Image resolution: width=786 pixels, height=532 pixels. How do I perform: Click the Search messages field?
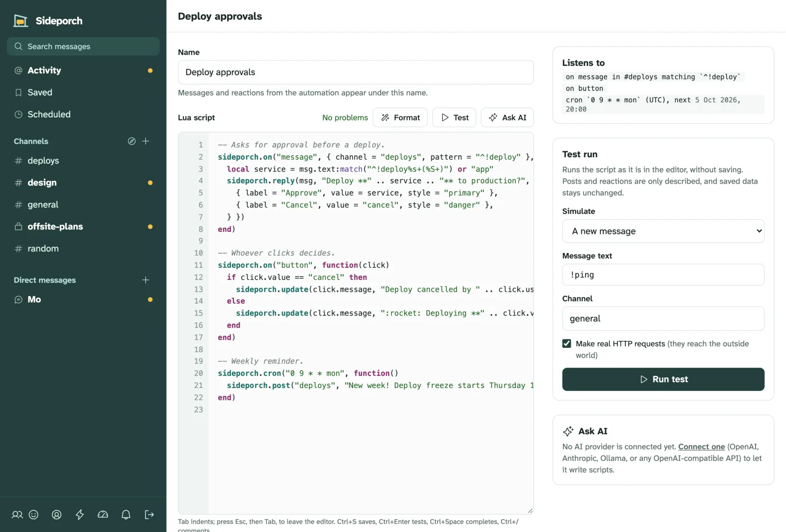(x=83, y=46)
